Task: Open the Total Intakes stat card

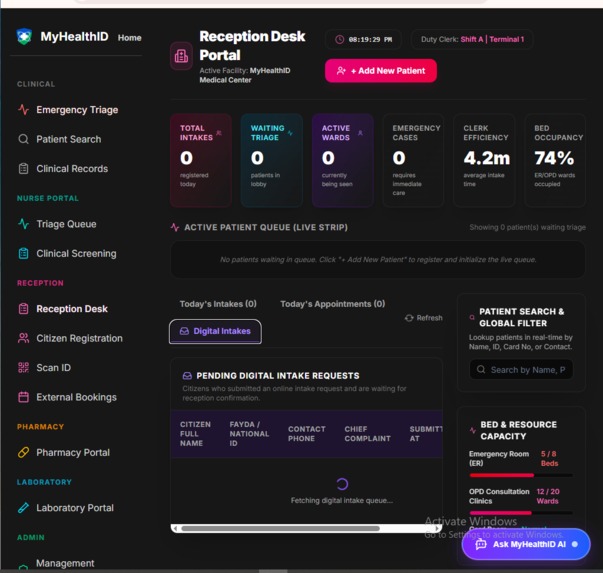Action: click(201, 160)
